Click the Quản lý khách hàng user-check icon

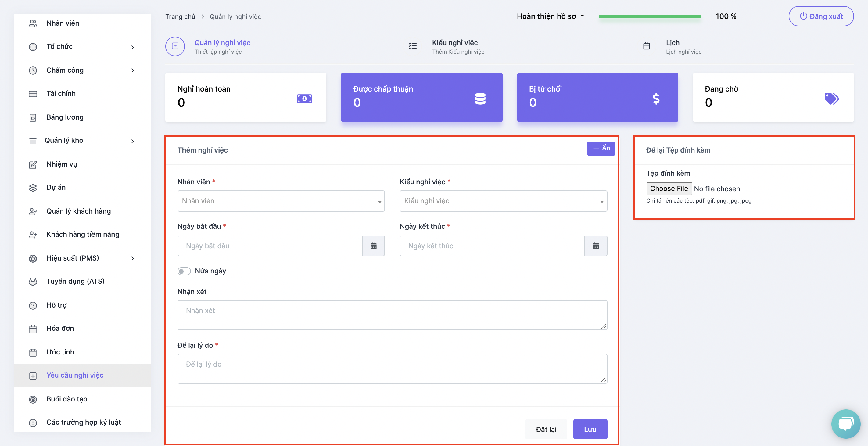[x=33, y=211]
